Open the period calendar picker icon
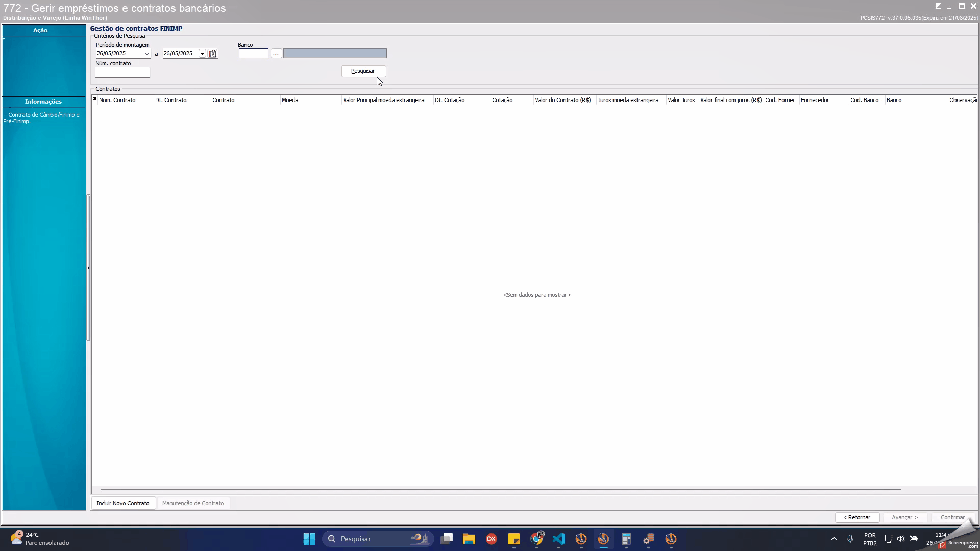The height and width of the screenshot is (551, 980). pos(212,54)
